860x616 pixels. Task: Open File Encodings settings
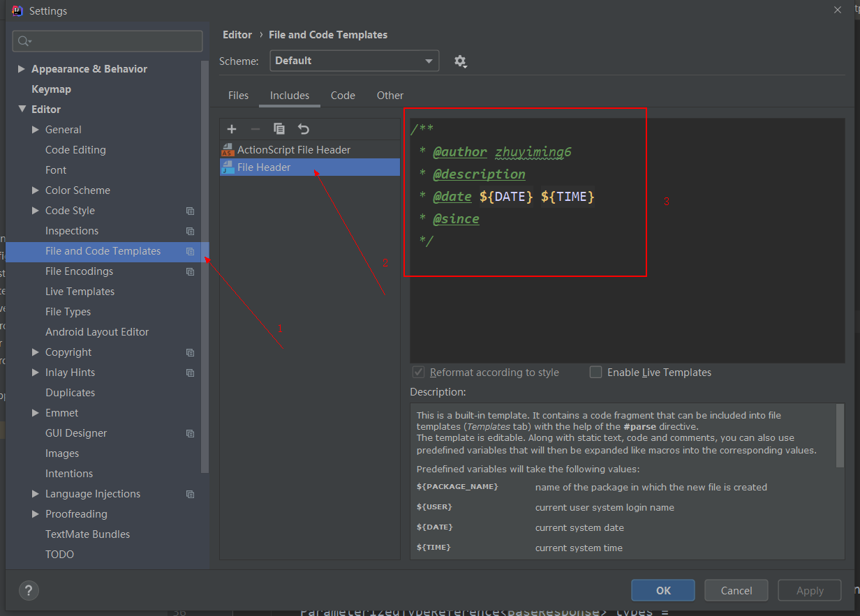79,271
